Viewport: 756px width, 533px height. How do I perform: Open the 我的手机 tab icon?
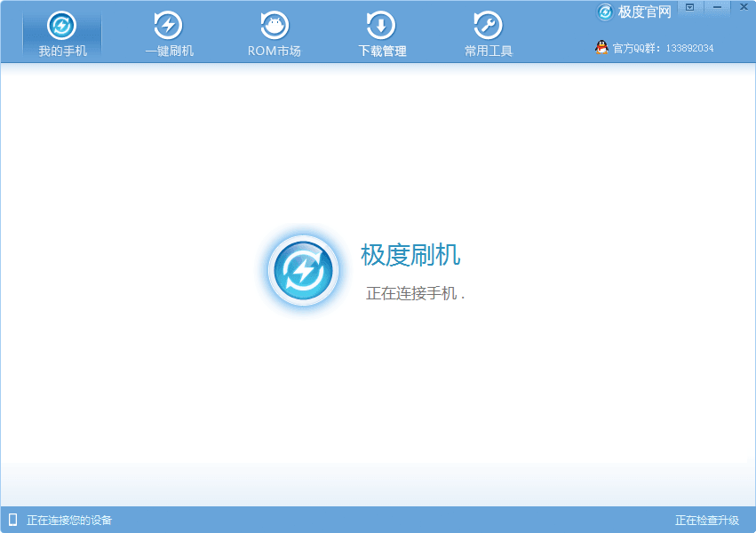tap(61, 25)
